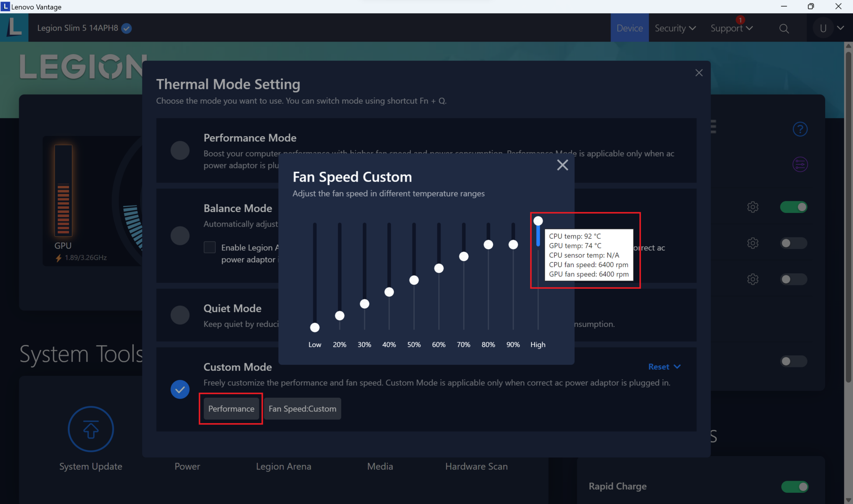Select the Performance Mode radio button

180,150
